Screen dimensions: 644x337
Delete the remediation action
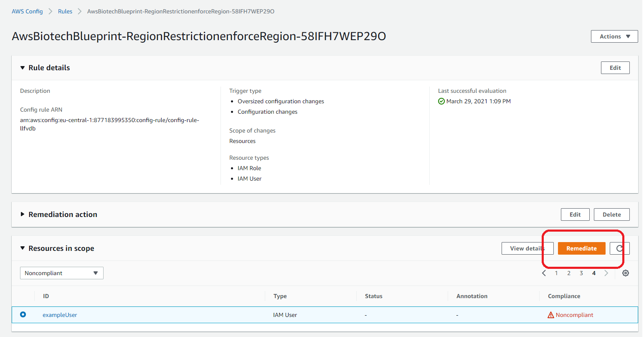(612, 214)
